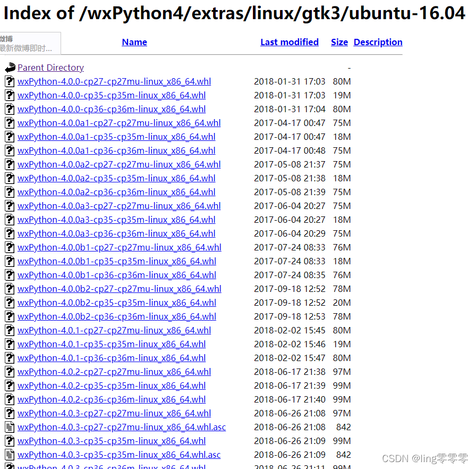This screenshot has width=476, height=469.
Task: Click file icon beside wxPython-4.0.0a2-cp27 whl
Action: (10, 164)
